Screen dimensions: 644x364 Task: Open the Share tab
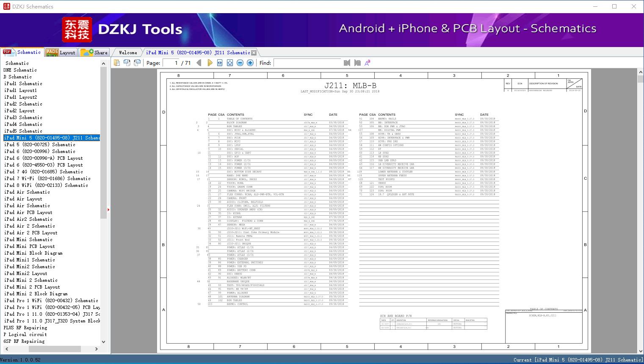pos(94,53)
